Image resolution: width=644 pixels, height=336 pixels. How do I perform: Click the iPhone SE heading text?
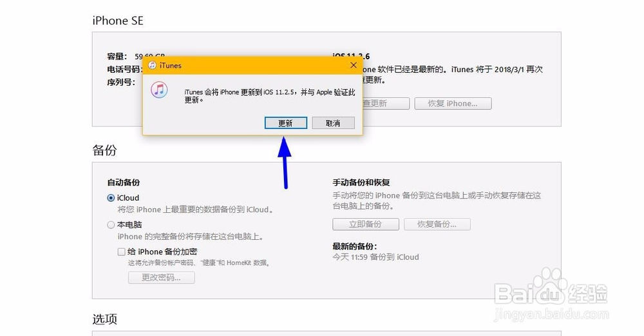click(118, 21)
